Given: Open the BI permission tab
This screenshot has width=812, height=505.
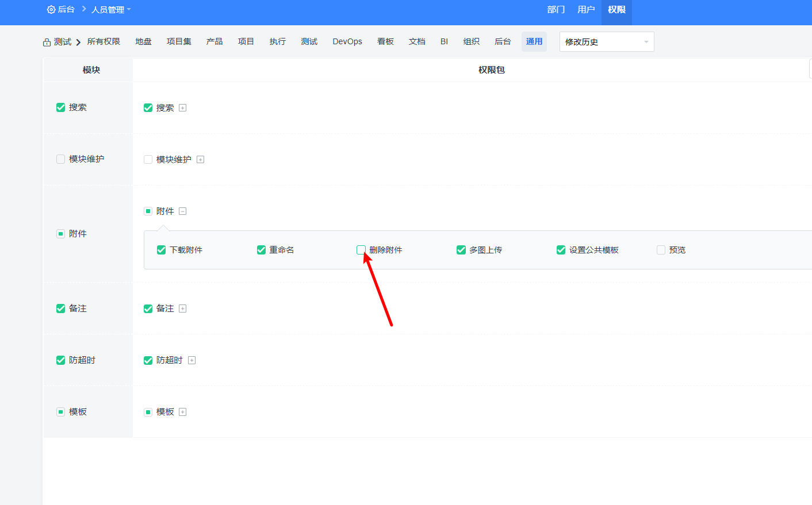Looking at the screenshot, I should 444,41.
